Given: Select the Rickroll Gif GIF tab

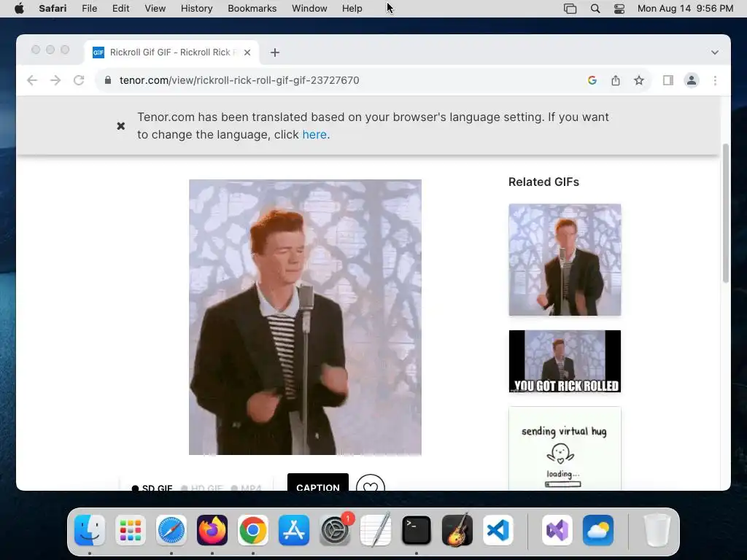Looking at the screenshot, I should [x=171, y=52].
